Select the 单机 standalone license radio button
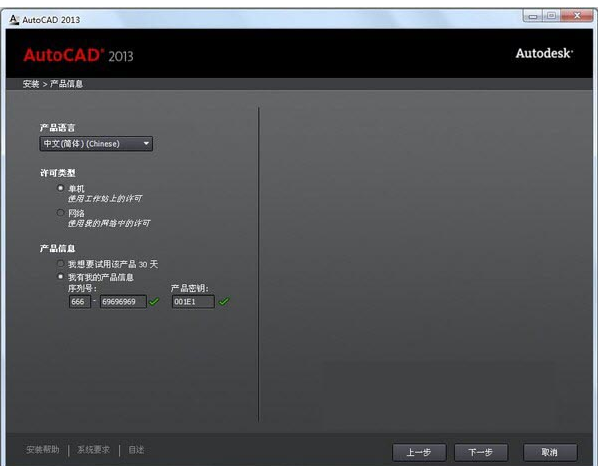598x466 pixels. (60, 188)
